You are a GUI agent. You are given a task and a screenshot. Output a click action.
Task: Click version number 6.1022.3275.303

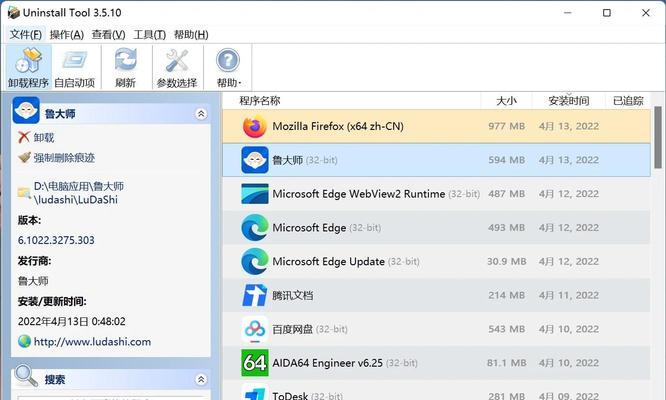(56, 240)
